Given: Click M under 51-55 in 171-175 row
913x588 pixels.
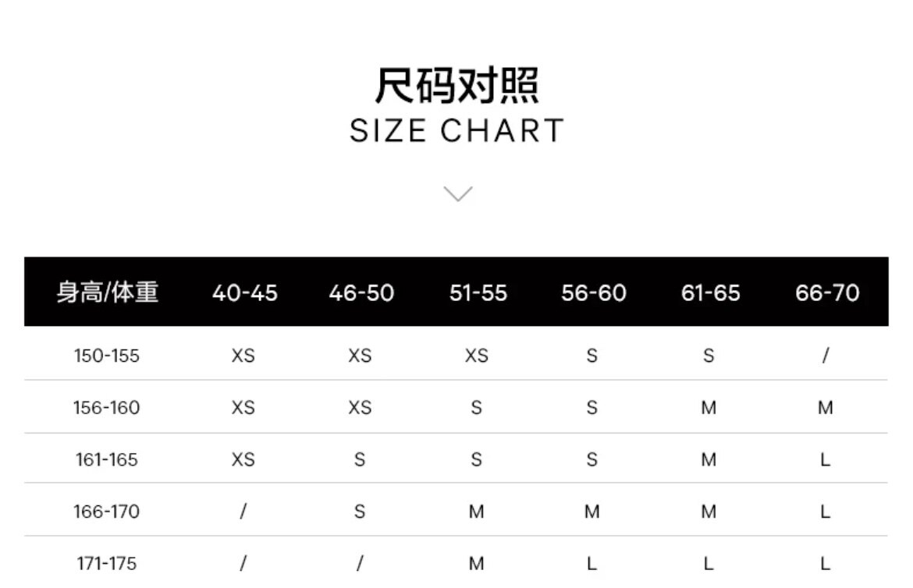Looking at the screenshot, I should pyautogui.click(x=477, y=564).
